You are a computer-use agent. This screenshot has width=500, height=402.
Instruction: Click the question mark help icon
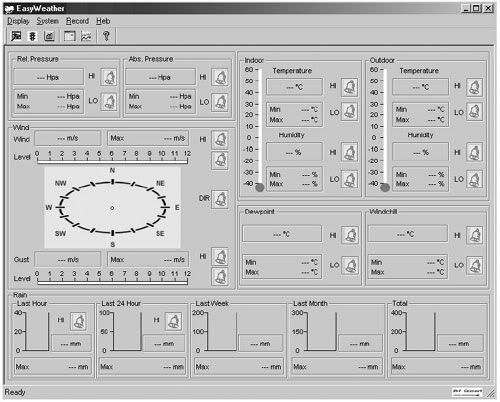tap(106, 36)
